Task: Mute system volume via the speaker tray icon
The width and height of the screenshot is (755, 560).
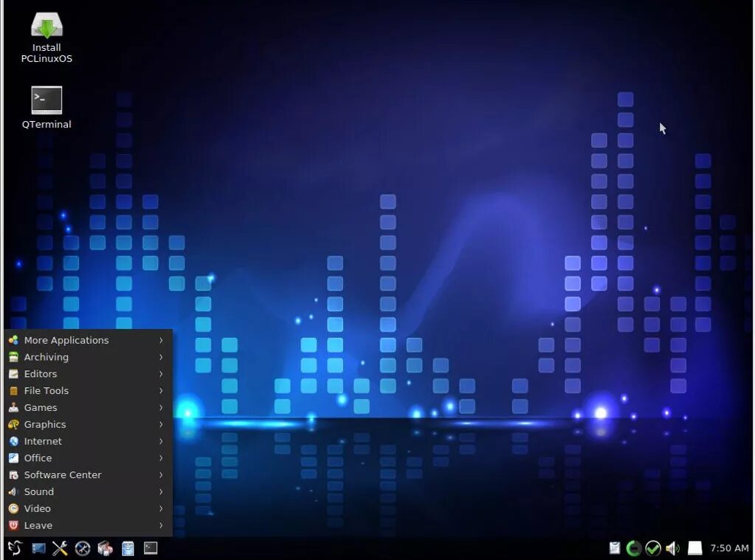Action: (x=672, y=547)
